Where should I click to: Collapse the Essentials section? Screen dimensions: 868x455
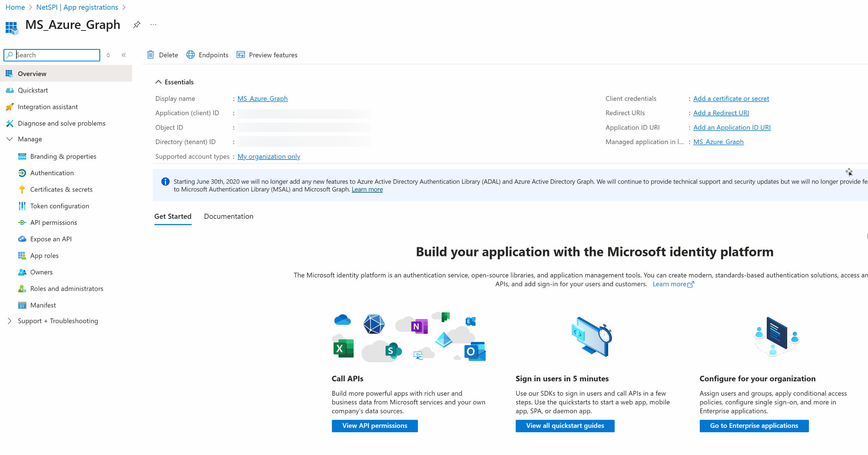(158, 82)
